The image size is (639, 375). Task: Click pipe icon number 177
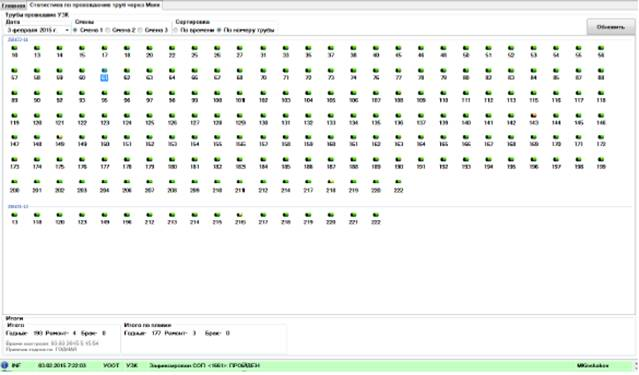point(104,163)
